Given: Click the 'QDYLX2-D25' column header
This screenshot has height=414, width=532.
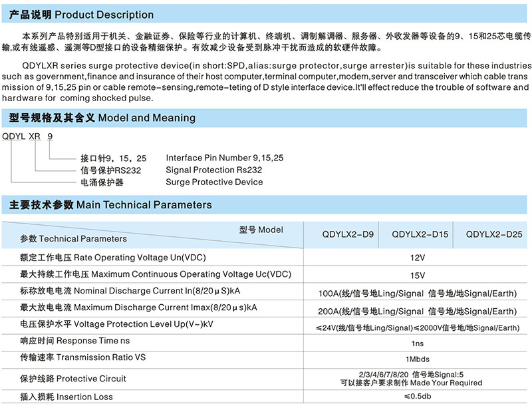Looking at the screenshot, I should tap(494, 234).
